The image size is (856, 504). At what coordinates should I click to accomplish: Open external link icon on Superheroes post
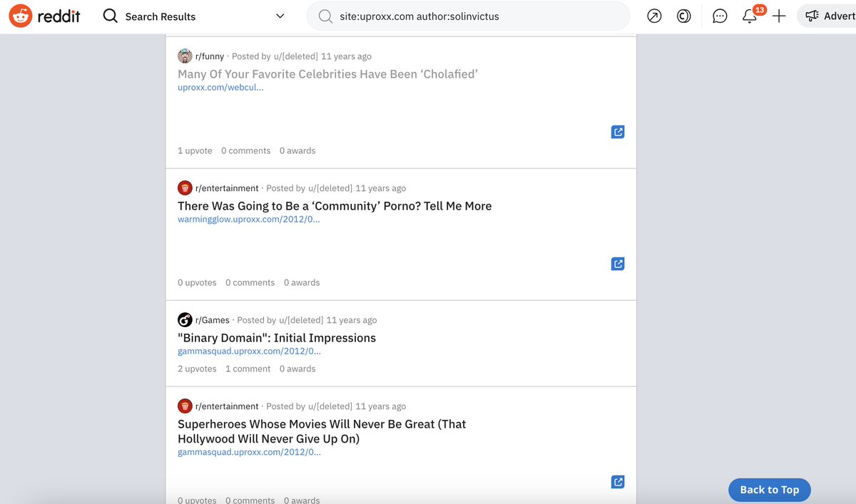coord(618,482)
